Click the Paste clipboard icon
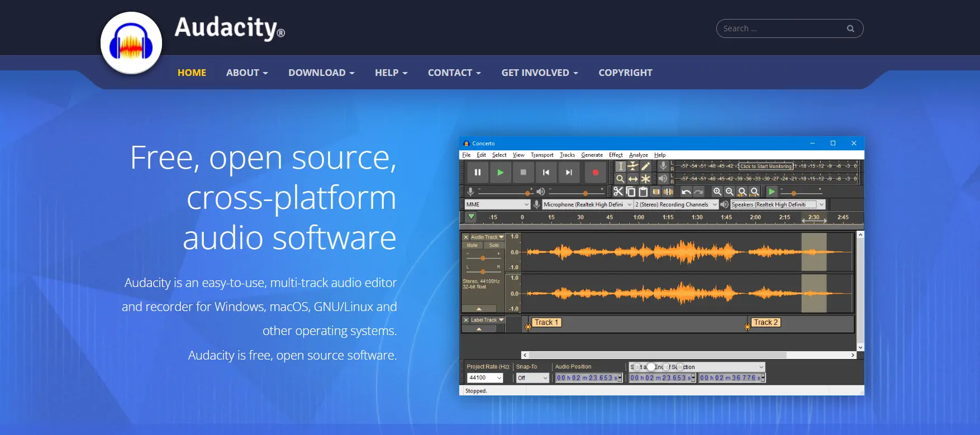 click(643, 192)
